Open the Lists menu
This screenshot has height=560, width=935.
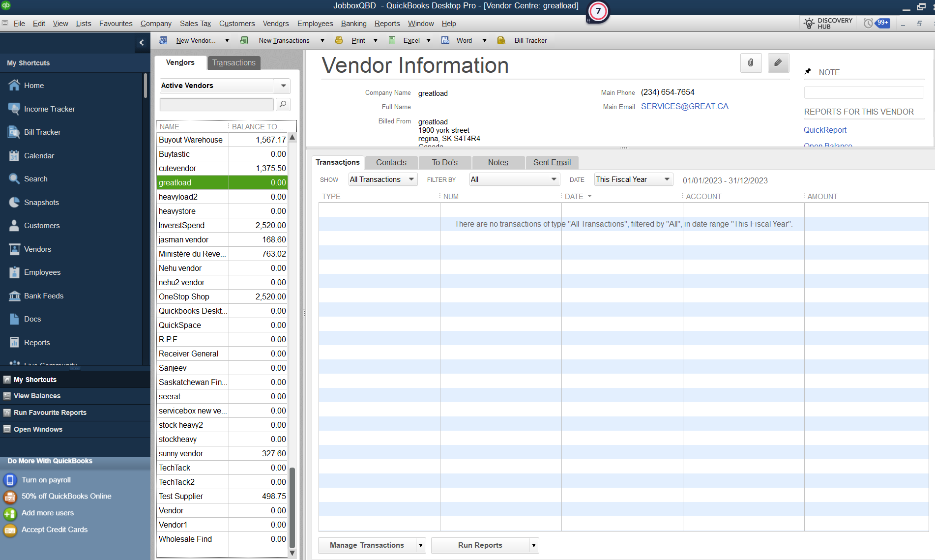click(x=84, y=23)
